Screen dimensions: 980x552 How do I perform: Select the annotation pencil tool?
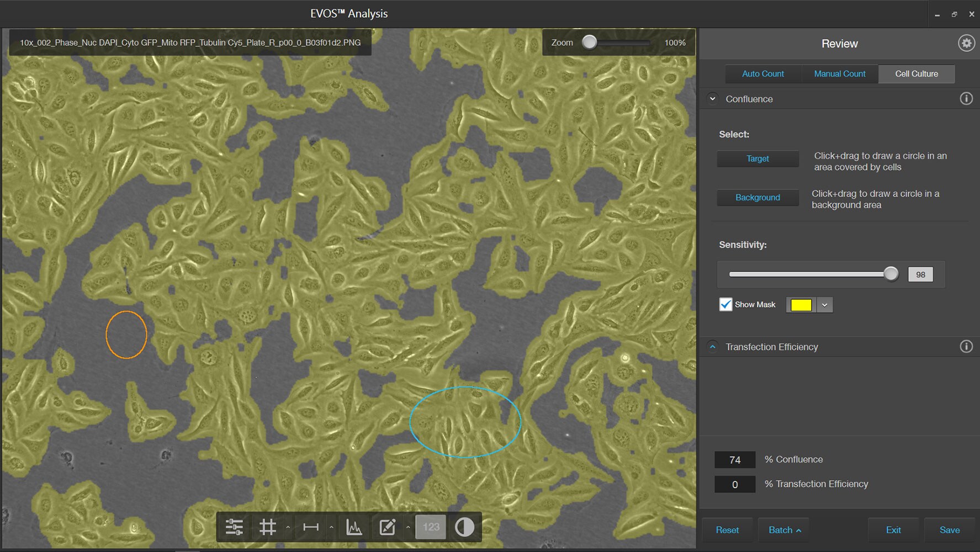coord(388,527)
